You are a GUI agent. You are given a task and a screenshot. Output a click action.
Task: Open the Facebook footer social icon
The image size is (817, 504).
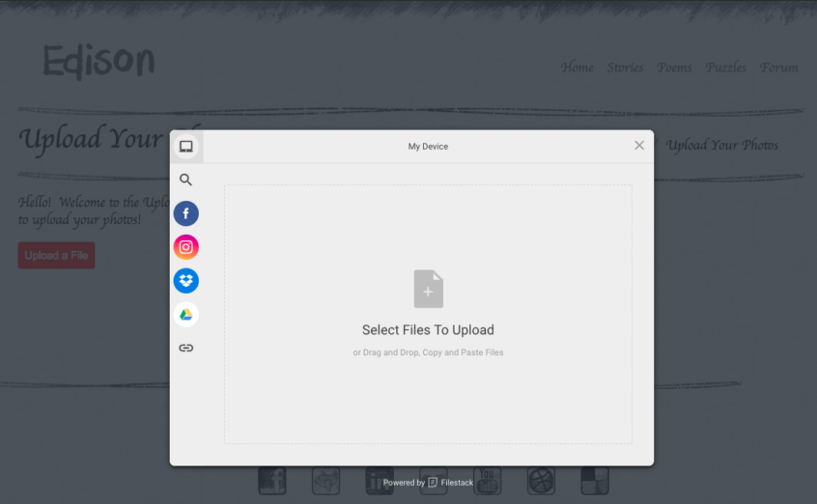(x=272, y=481)
